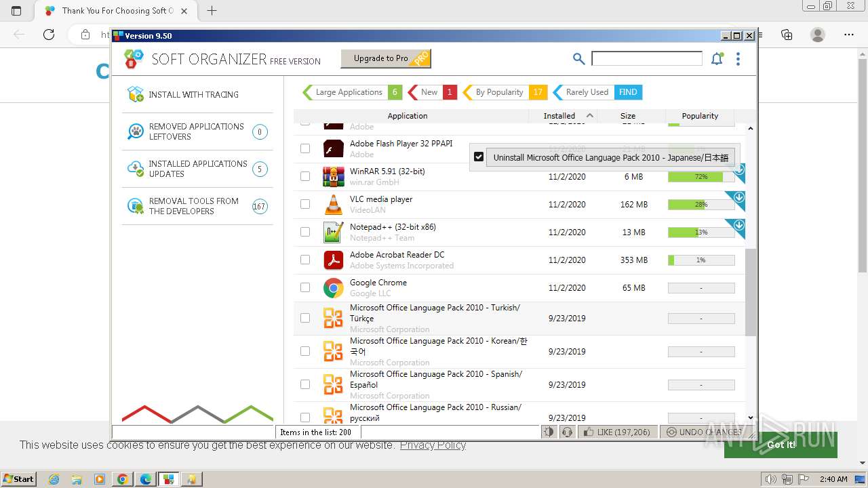Image resolution: width=868 pixels, height=488 pixels.
Task: Click the Adobe Flash Player icon
Action: (333, 148)
